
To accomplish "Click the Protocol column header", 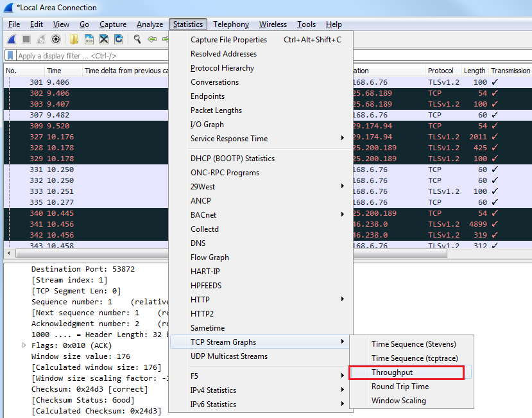I will coord(441,71).
